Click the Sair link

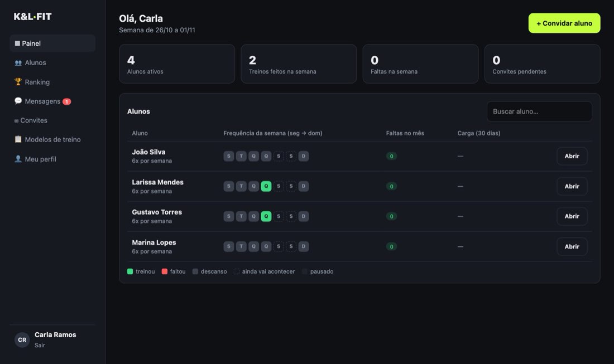tap(40, 345)
